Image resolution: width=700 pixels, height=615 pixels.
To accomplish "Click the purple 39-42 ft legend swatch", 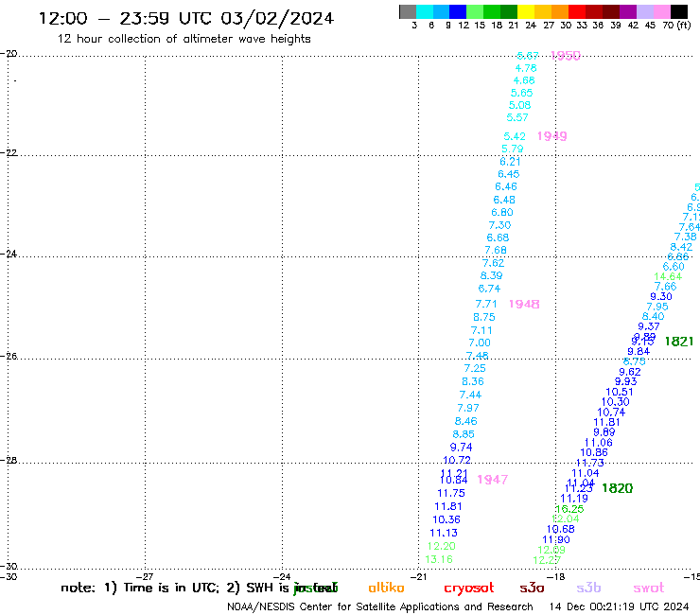I will click(628, 11).
